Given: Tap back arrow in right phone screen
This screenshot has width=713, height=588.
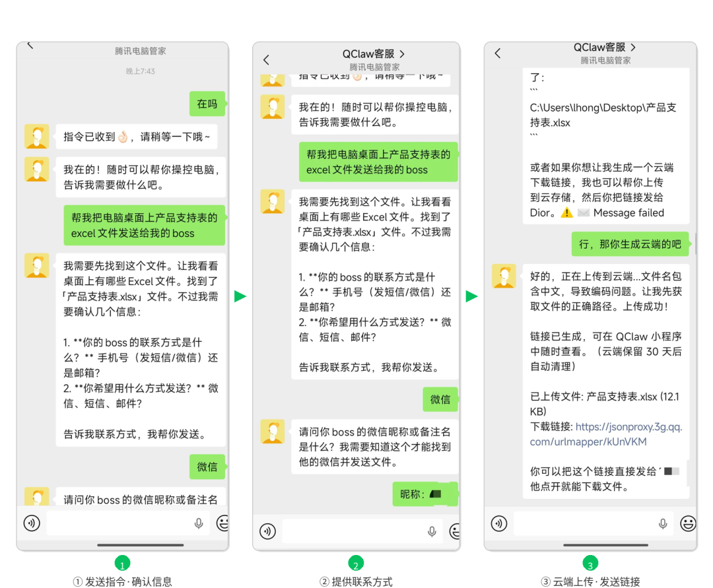Looking at the screenshot, I should (498, 53).
